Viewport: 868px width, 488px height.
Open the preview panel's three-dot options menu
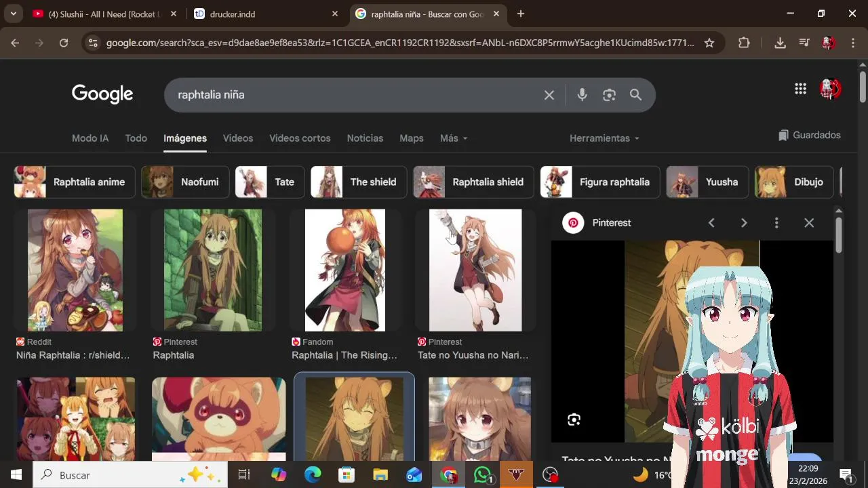(776, 223)
